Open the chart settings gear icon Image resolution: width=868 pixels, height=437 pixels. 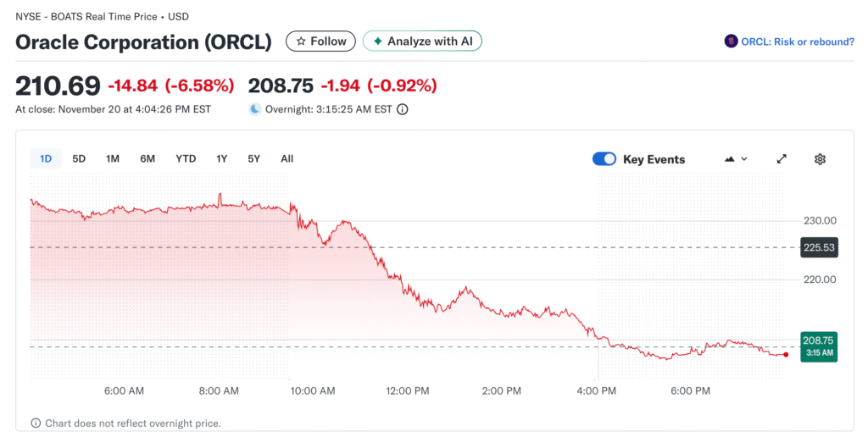click(820, 159)
